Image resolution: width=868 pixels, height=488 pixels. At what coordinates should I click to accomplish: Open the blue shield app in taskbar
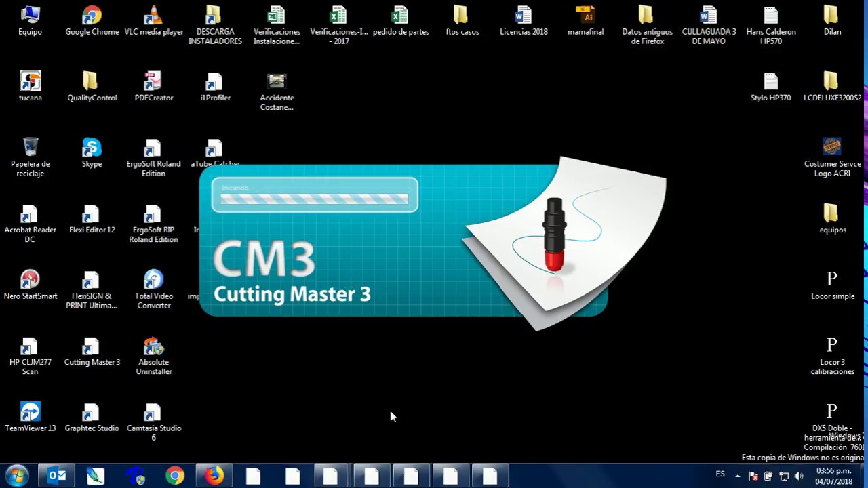point(136,476)
